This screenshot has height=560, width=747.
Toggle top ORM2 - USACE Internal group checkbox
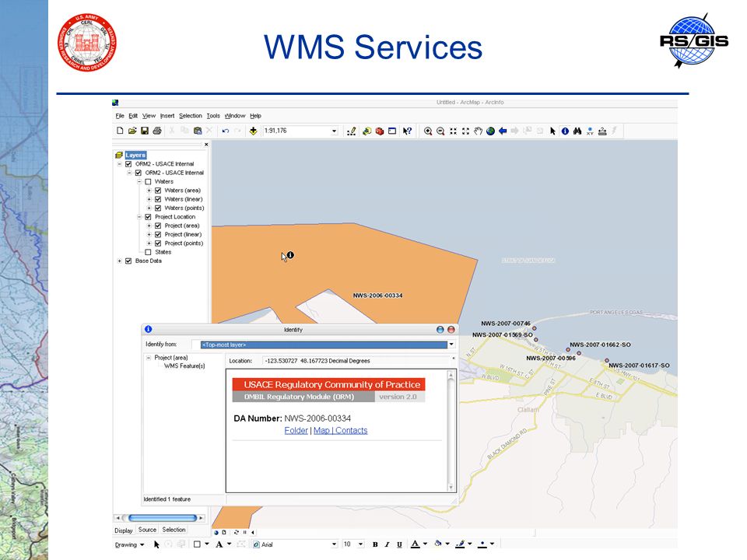[128, 164]
